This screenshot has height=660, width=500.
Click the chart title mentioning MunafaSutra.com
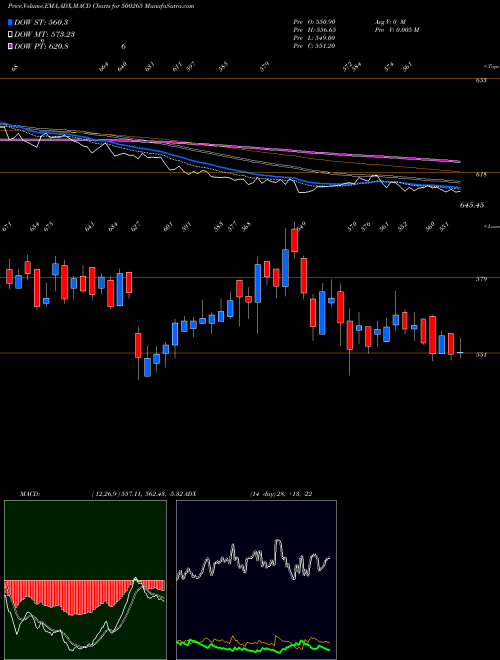pyautogui.click(x=101, y=6)
